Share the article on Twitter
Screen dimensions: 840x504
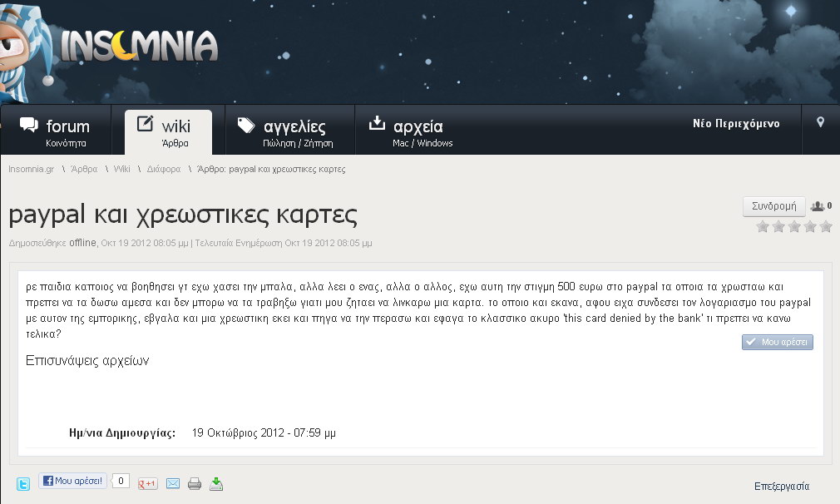tap(23, 484)
